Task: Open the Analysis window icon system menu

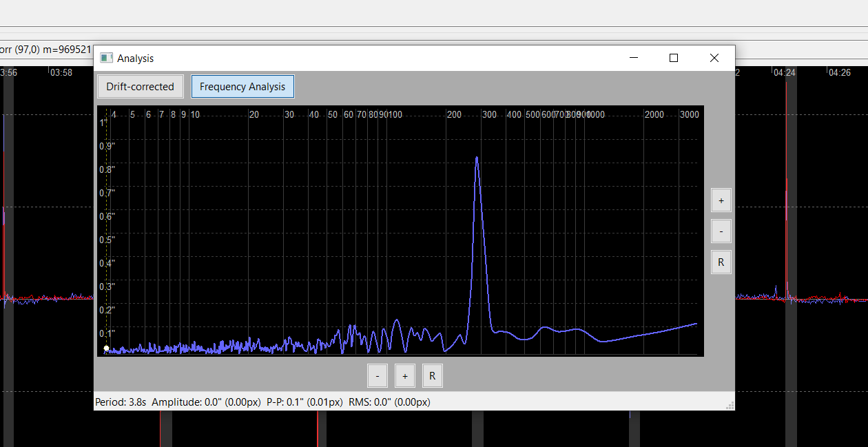Action: (106, 59)
